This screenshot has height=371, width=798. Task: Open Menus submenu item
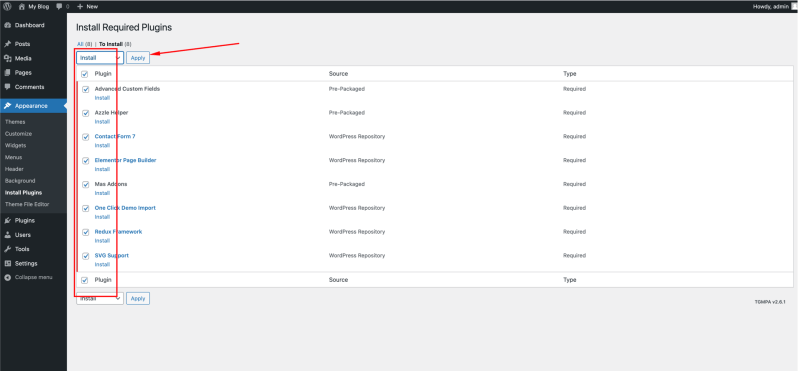pos(14,157)
